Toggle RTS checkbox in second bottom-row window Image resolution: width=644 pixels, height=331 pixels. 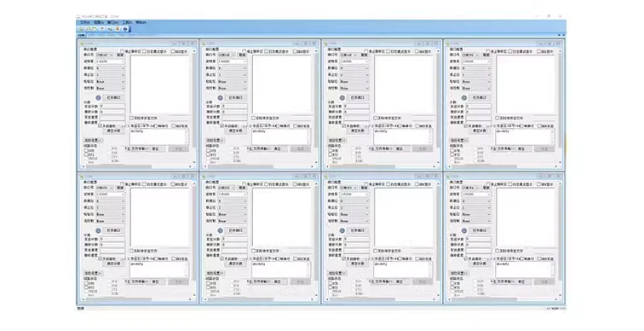tap(208, 287)
